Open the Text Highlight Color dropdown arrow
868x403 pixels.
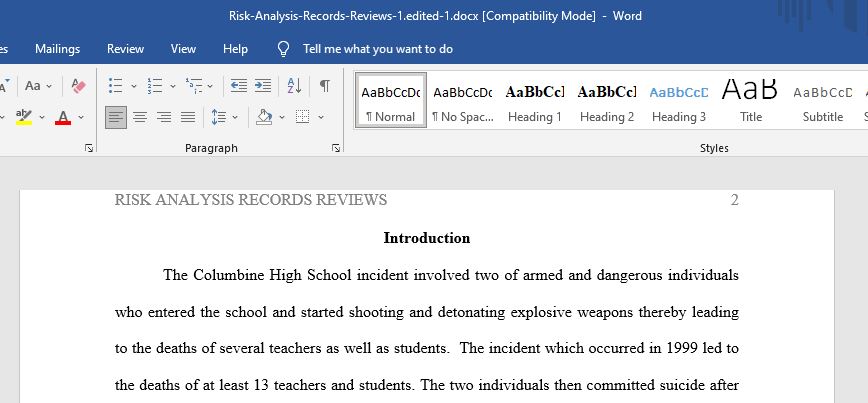42,117
